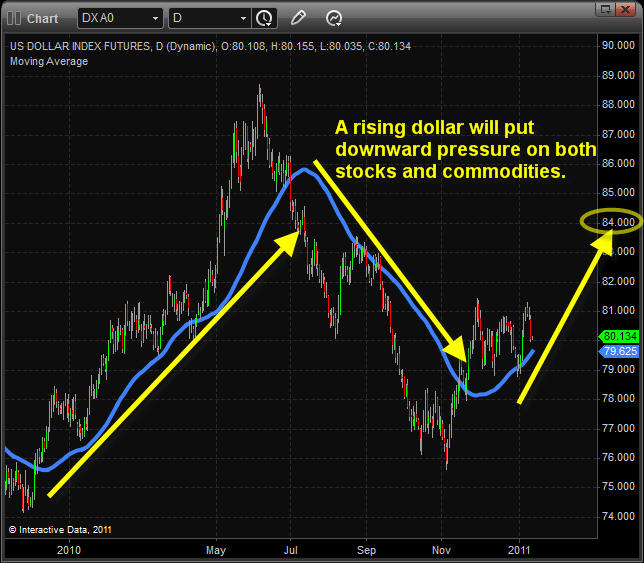Viewport: 644px width, 563px height.
Task: Click the 2010 date axis label
Action: pos(69,550)
